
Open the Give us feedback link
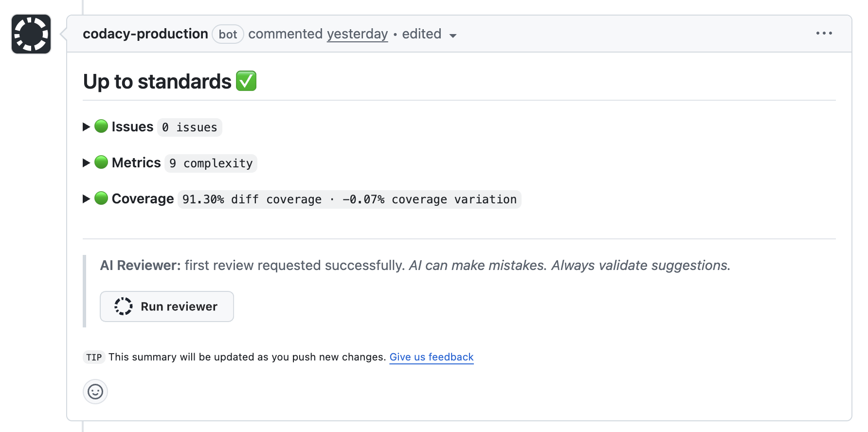[x=431, y=357]
